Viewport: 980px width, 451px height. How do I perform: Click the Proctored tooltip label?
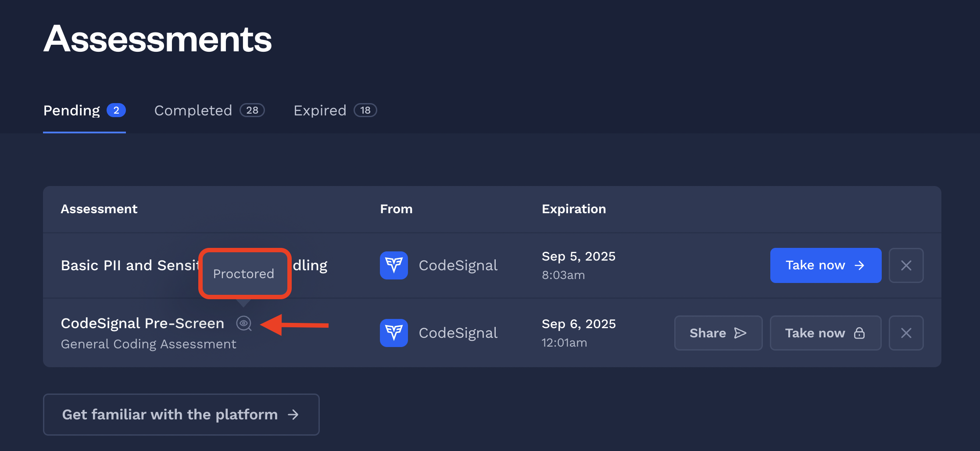(243, 274)
